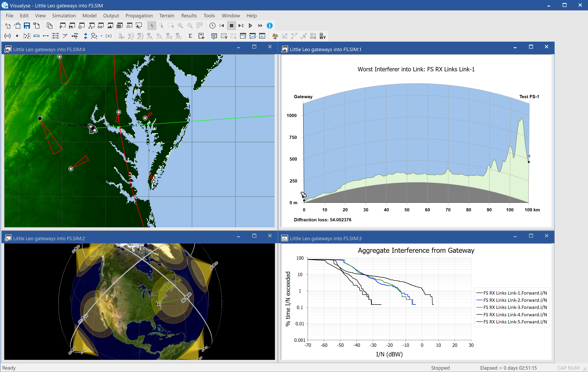Expand dropdown arrow beside the propagation icon
The image size is (588, 372).
coord(101,36)
